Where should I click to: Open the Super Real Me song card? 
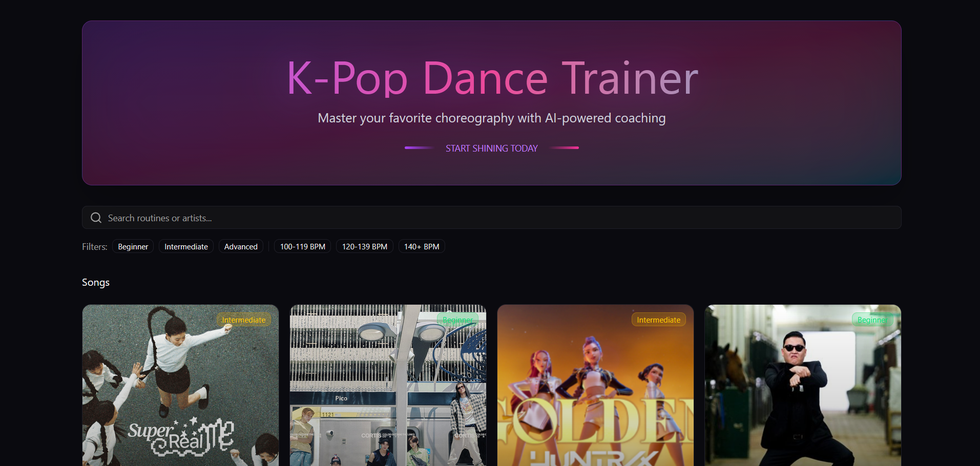180,385
